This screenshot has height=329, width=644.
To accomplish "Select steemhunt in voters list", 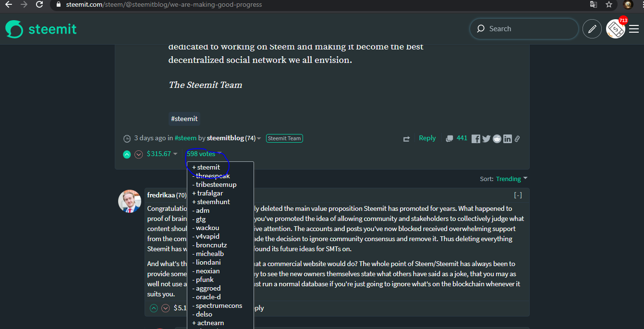I will (211, 202).
